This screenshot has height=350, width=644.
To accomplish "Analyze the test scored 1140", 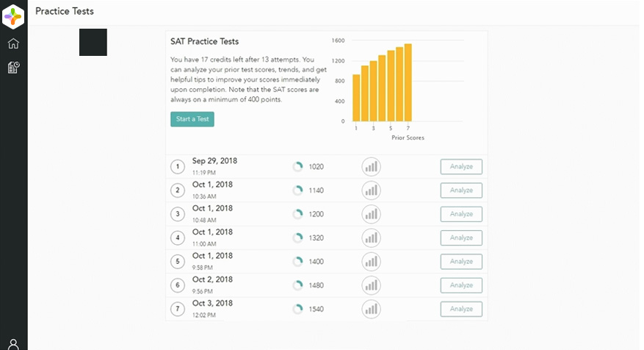I will coord(461,190).
